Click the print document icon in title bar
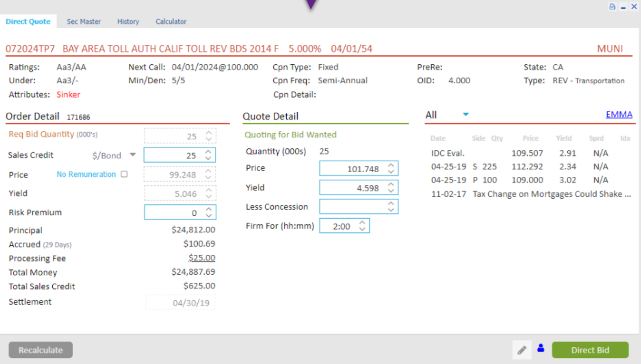 point(612,6)
